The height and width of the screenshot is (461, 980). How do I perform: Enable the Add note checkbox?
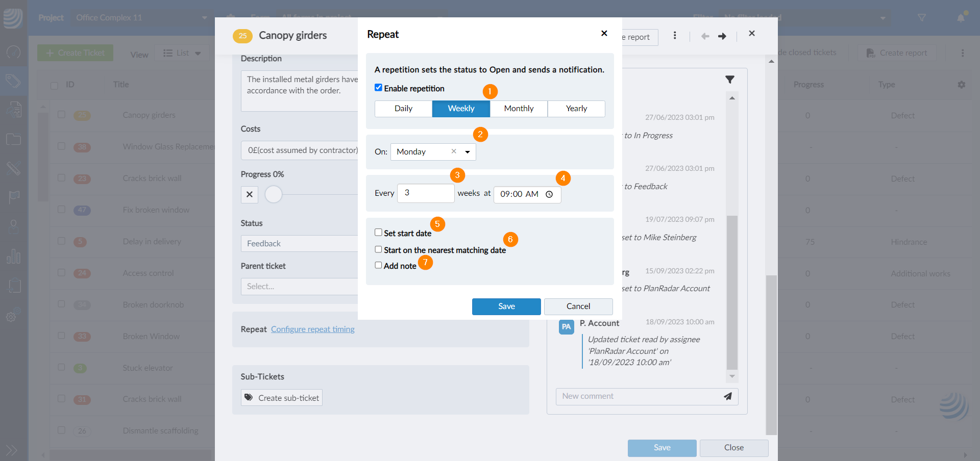pos(378,265)
